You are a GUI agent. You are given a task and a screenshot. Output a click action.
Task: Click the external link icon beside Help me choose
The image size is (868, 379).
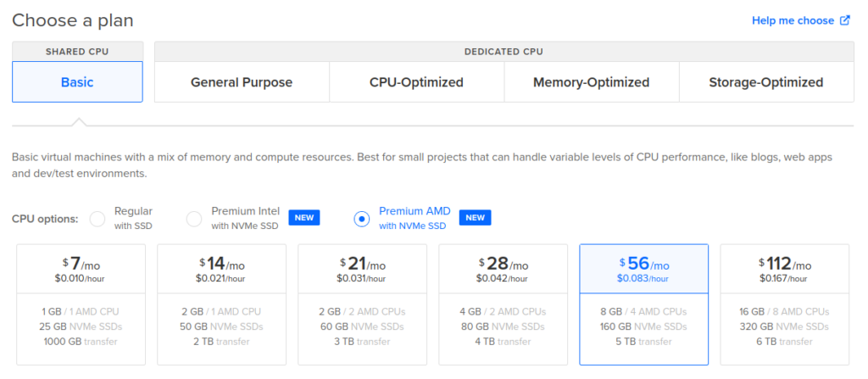[x=845, y=20]
